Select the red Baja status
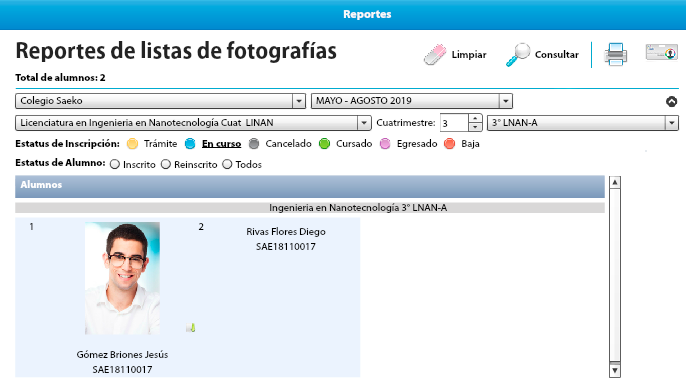 449,144
